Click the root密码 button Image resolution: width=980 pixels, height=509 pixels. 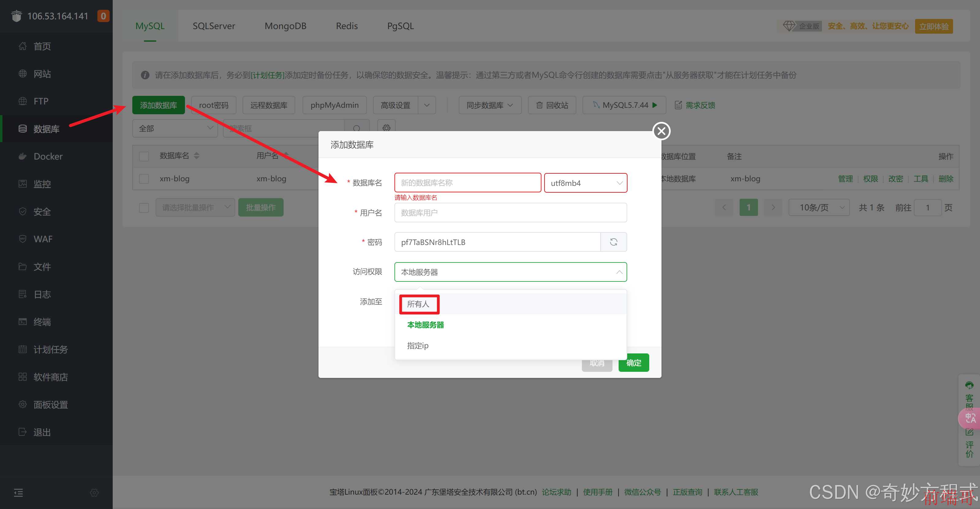pos(213,105)
